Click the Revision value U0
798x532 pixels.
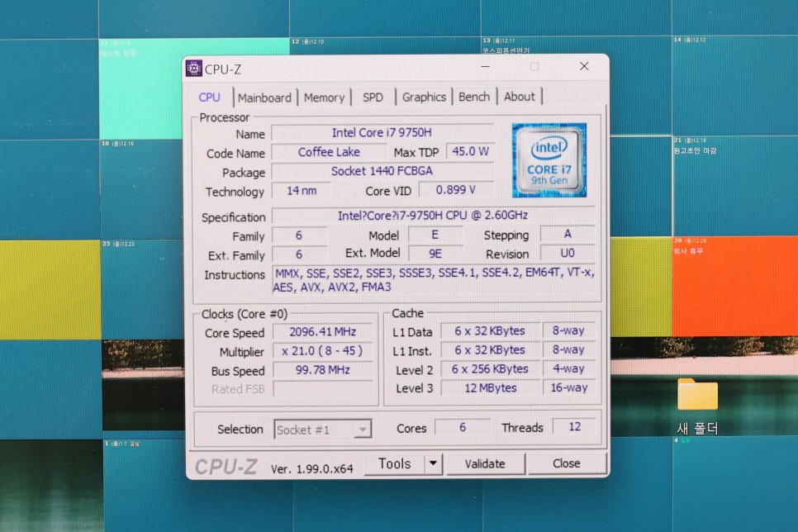[x=568, y=253]
